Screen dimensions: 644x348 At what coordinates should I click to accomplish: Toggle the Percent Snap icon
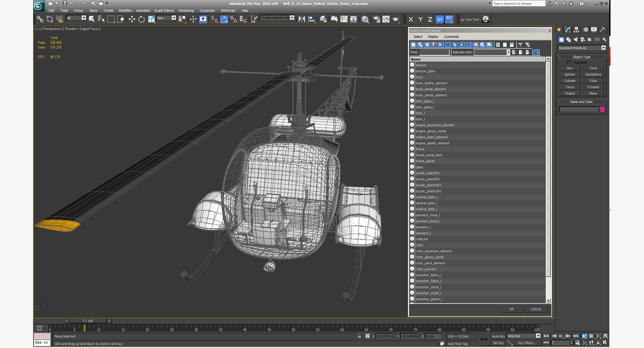coord(233,19)
